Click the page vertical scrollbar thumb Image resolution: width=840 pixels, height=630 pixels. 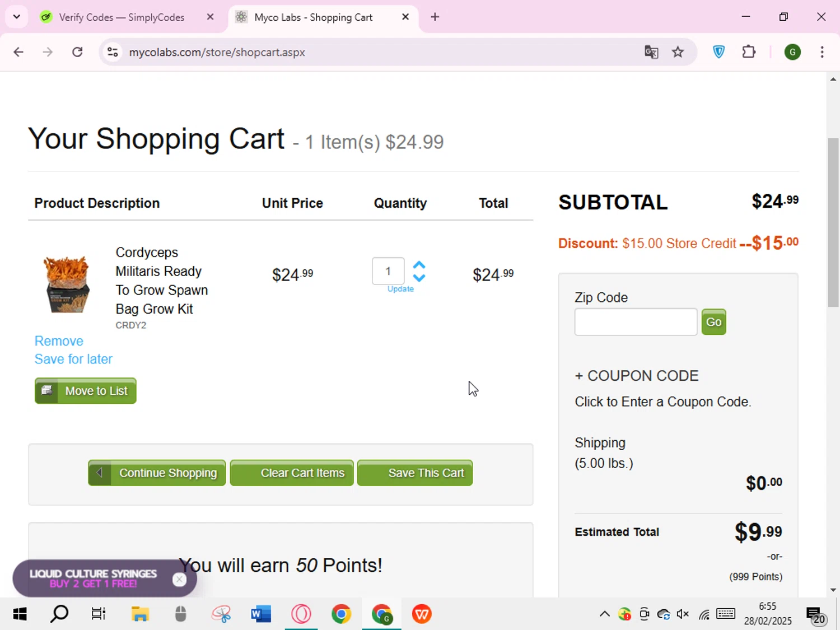coord(833,222)
